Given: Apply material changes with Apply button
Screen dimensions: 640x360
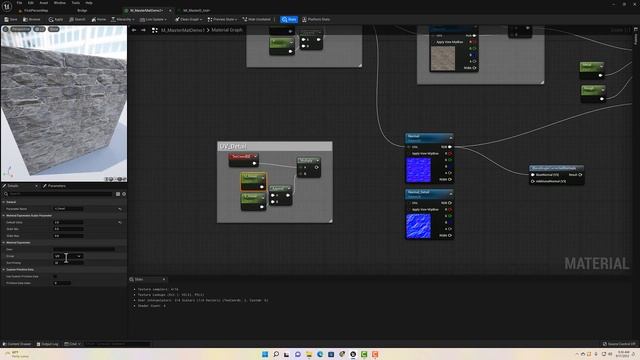Looking at the screenshot, I should pyautogui.click(x=56, y=20).
